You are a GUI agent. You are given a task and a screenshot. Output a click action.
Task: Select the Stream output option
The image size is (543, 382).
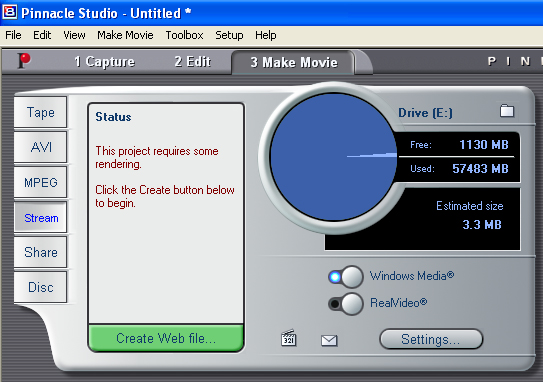(41, 217)
